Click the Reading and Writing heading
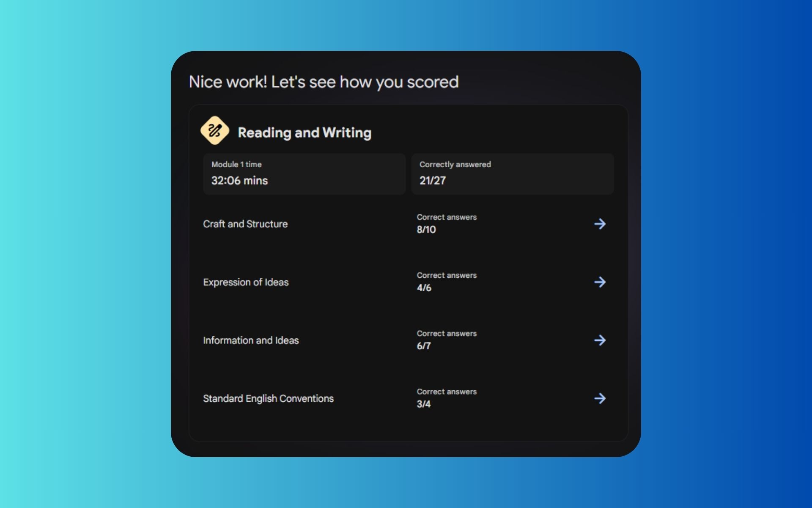The image size is (812, 508). click(304, 133)
